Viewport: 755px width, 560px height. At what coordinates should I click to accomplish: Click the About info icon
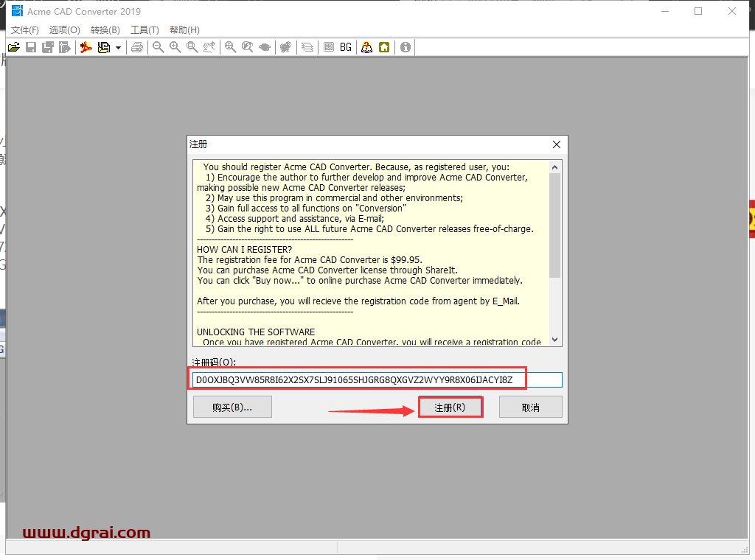tap(406, 47)
